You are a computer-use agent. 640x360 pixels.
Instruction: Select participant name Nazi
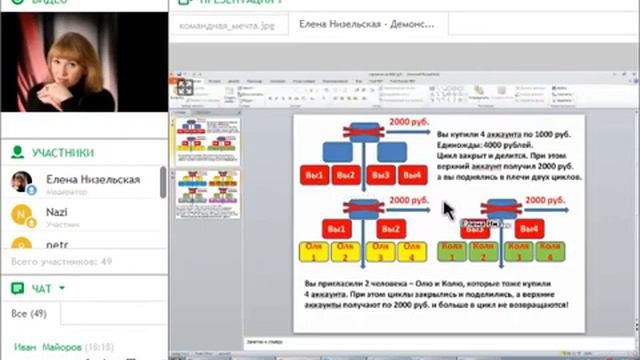[x=57, y=212]
